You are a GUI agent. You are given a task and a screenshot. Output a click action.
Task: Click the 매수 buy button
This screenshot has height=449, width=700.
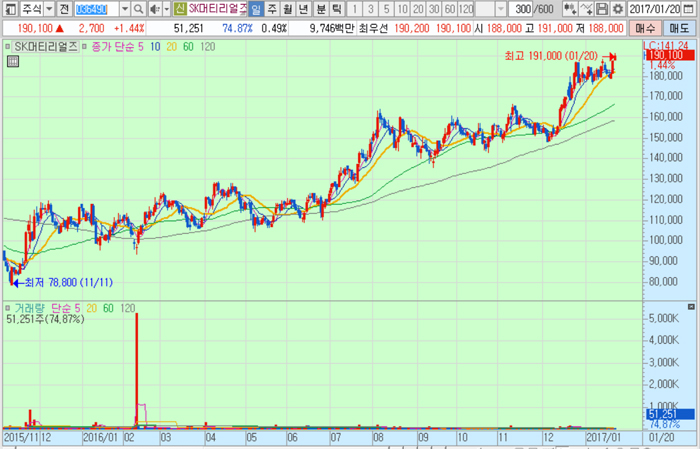tap(646, 28)
